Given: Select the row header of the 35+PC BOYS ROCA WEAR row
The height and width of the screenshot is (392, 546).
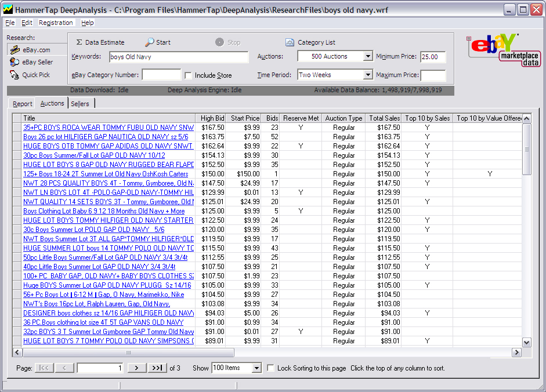Looking at the screenshot, I should pos(17,128).
